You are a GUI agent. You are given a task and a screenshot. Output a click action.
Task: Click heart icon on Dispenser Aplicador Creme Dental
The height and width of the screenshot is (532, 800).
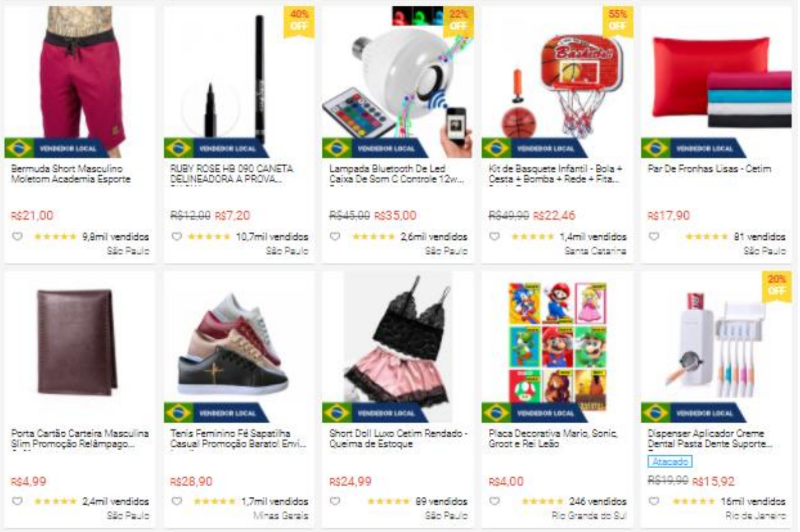[653, 501]
